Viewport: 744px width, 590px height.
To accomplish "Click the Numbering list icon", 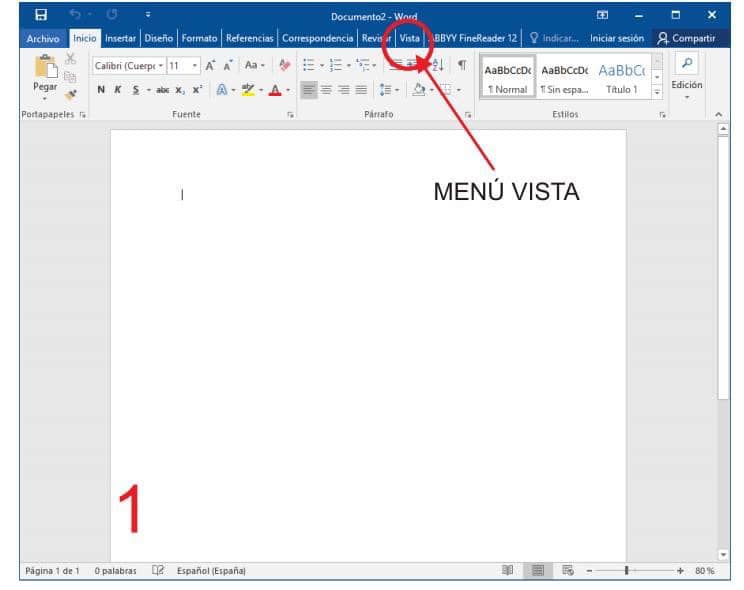I will (335, 65).
